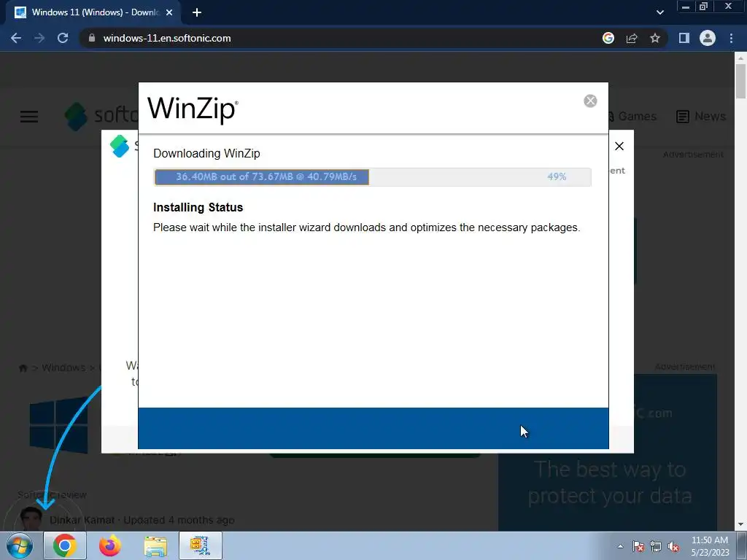Open Chrome from the taskbar
Image resolution: width=747 pixels, height=560 pixels.
(65, 545)
